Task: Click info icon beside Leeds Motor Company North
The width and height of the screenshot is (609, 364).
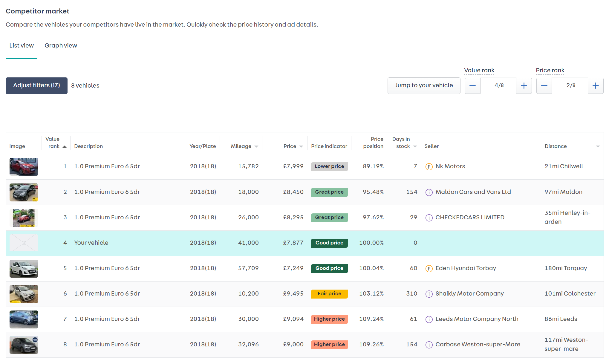Action: (x=429, y=319)
